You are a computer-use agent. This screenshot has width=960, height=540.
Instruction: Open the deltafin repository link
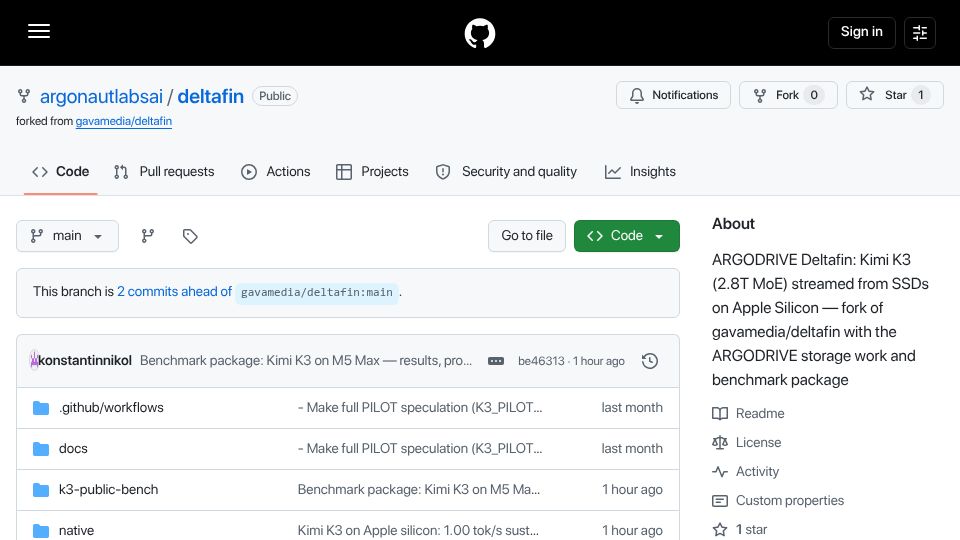click(x=211, y=96)
